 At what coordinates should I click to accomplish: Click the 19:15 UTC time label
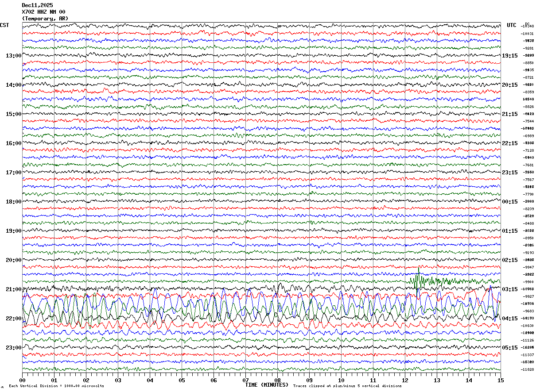tap(509, 56)
